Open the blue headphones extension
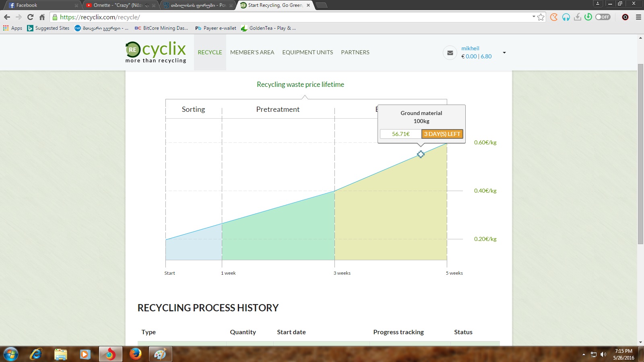Image resolution: width=644 pixels, height=362 pixels. pos(566,17)
